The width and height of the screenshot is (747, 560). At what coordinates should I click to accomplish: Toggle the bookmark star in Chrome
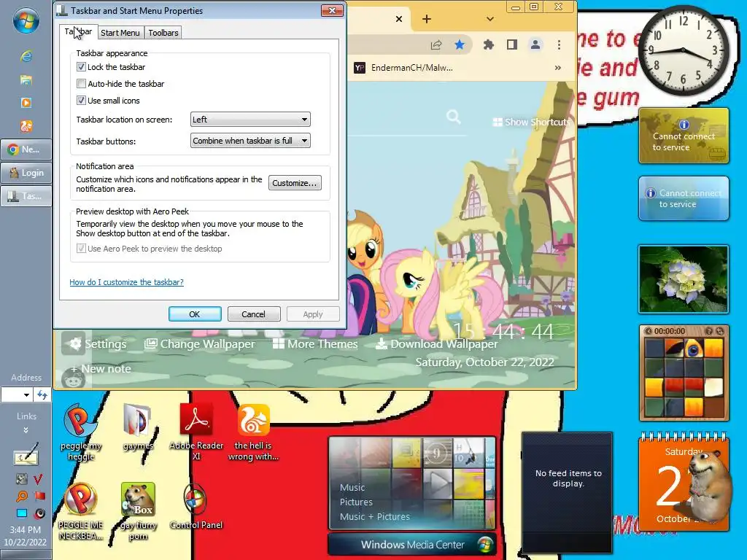pyautogui.click(x=460, y=44)
